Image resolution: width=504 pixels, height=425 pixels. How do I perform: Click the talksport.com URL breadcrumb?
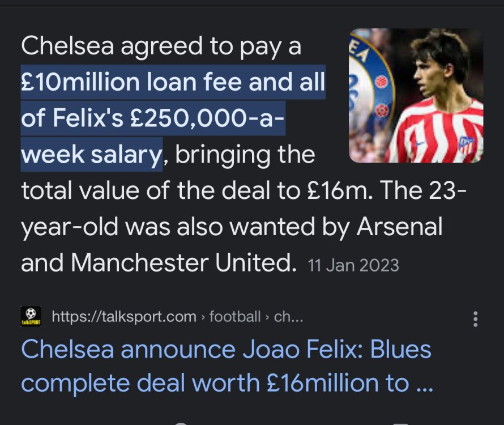point(124,317)
